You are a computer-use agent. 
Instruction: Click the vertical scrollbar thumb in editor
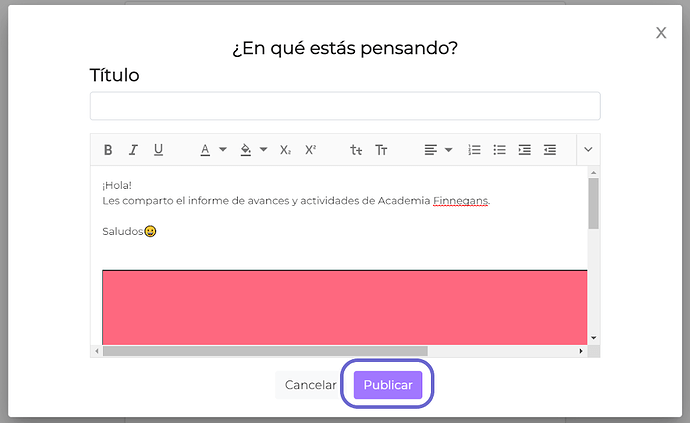click(x=594, y=203)
